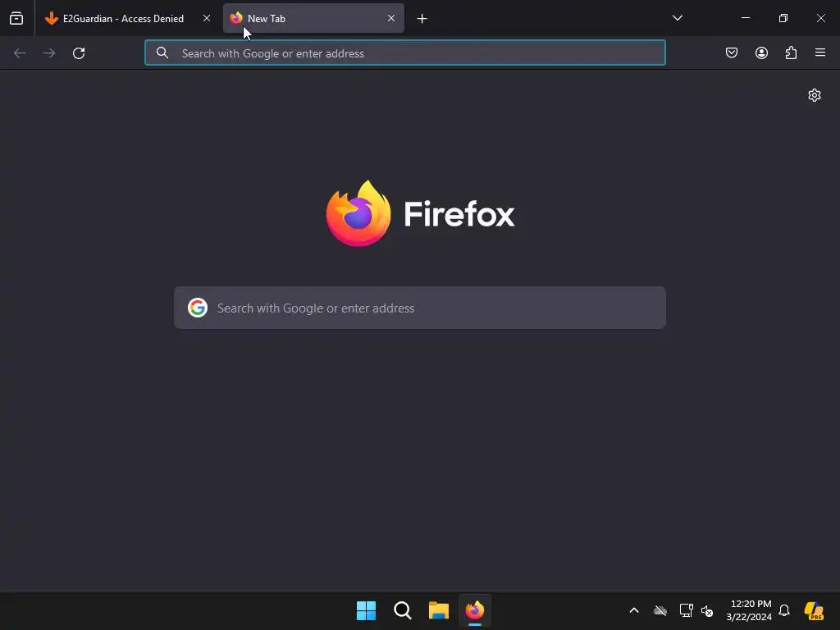
Task: Click the muted volume tray icon
Action: [x=707, y=610]
